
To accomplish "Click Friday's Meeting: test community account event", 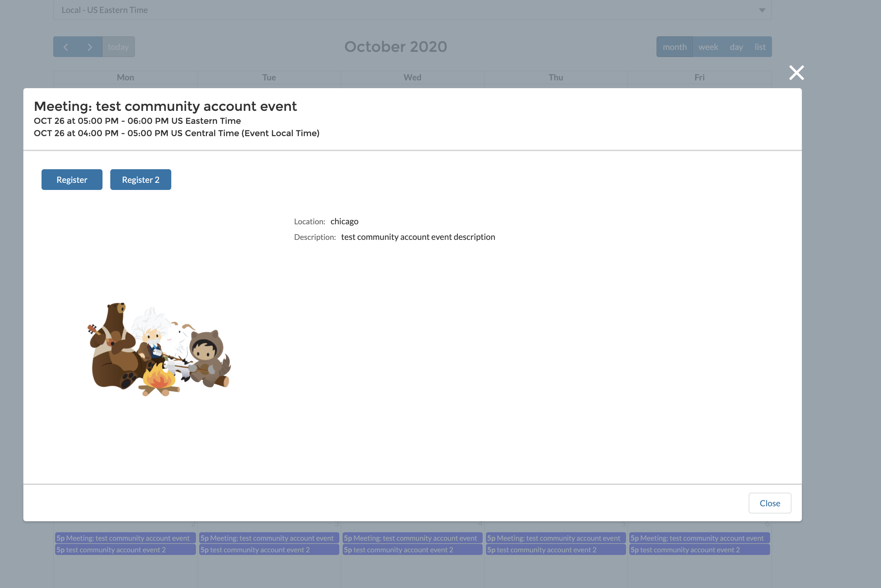I will tap(699, 538).
